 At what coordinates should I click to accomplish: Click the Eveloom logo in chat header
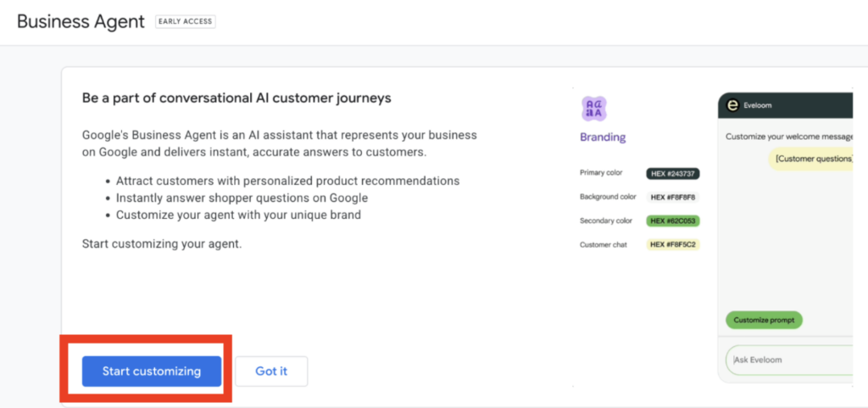tap(732, 105)
